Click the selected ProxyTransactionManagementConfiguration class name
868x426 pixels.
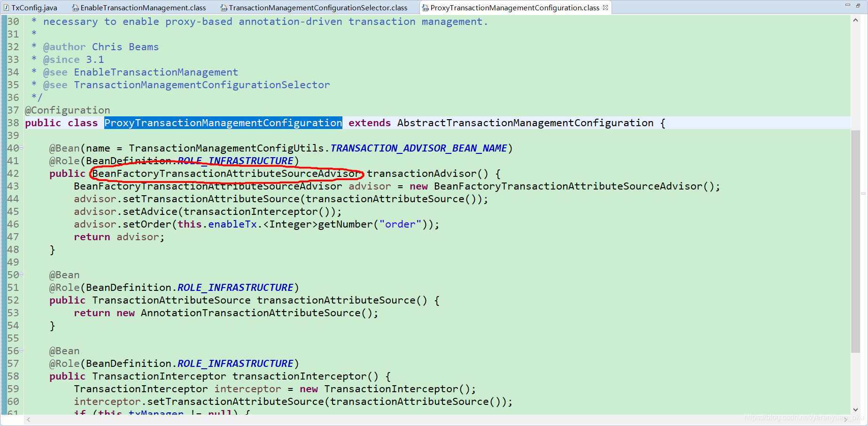223,123
